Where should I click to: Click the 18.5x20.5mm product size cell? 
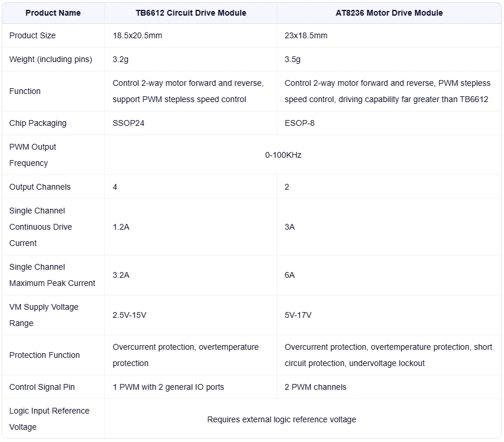(137, 35)
